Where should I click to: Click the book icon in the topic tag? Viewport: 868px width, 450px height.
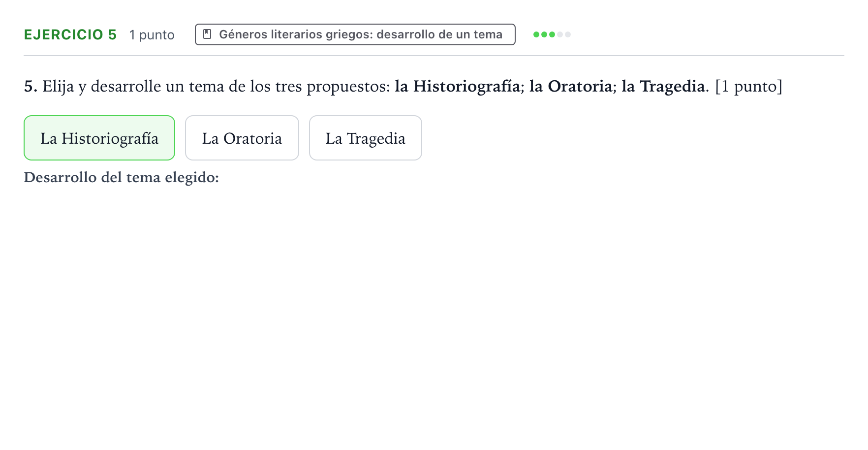[207, 34]
